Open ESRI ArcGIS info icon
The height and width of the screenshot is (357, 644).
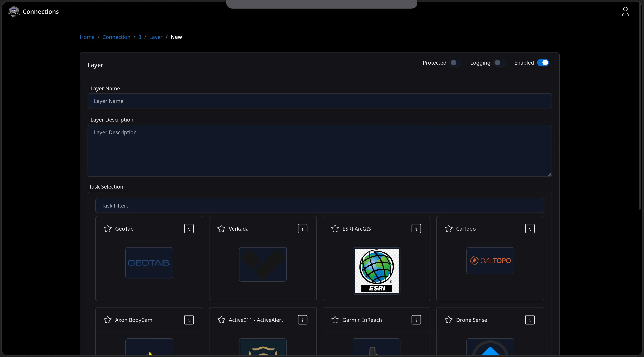pyautogui.click(x=416, y=228)
